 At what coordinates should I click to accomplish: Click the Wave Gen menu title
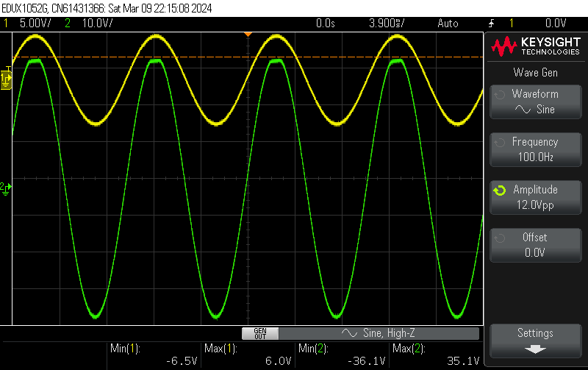coord(536,72)
